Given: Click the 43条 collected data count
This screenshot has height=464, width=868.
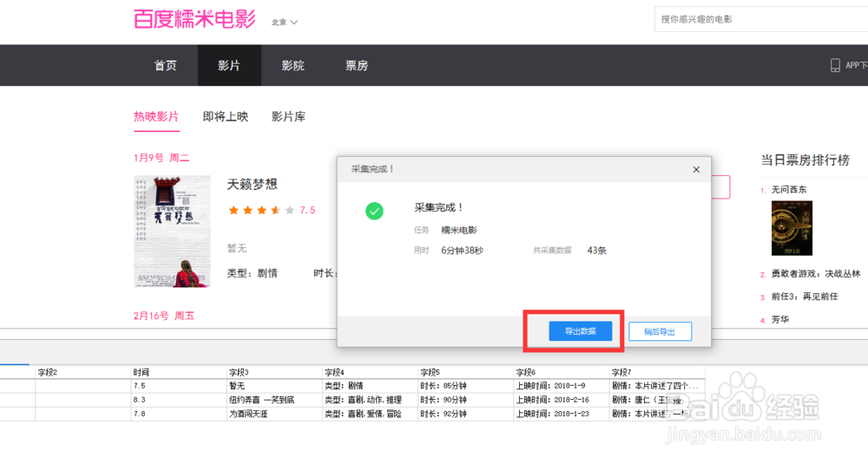Looking at the screenshot, I should click(x=597, y=251).
